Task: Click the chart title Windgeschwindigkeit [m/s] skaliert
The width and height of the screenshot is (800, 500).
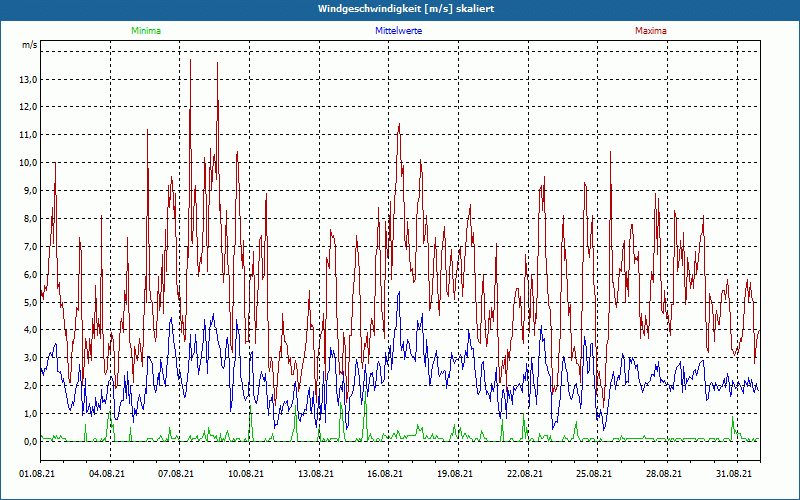Action: click(406, 9)
